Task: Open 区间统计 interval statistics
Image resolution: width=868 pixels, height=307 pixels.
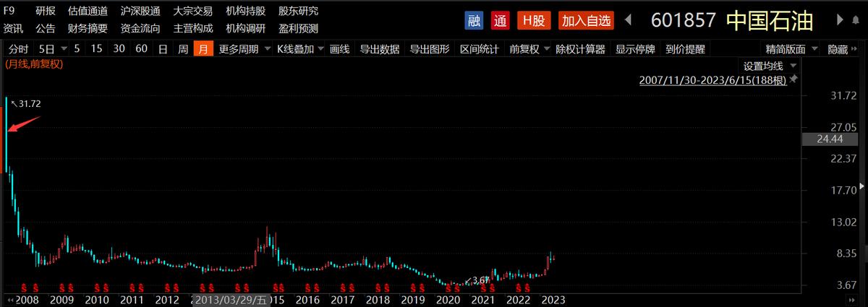Action: 480,50
